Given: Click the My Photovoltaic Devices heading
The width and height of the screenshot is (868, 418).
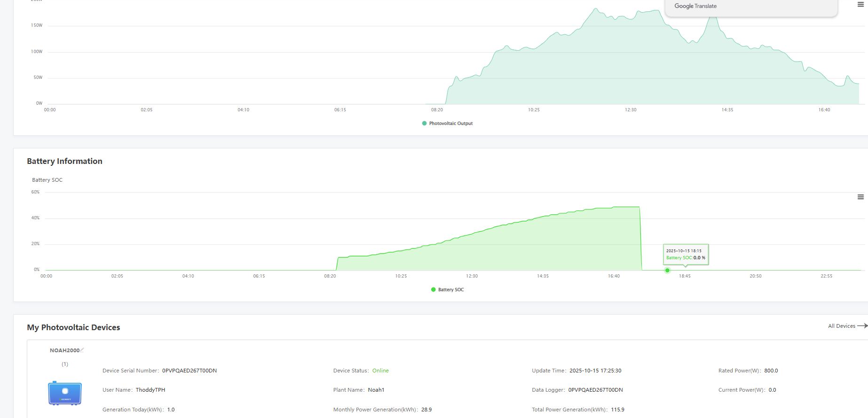Looking at the screenshot, I should coord(73,327).
